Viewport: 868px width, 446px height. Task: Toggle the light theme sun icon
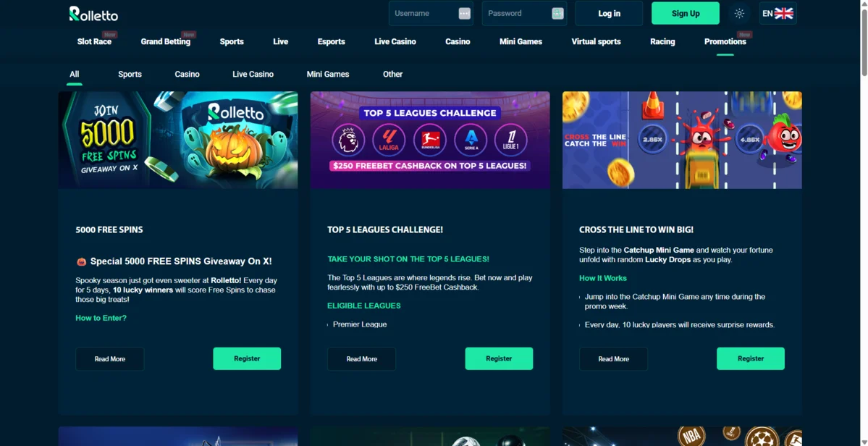(x=739, y=13)
